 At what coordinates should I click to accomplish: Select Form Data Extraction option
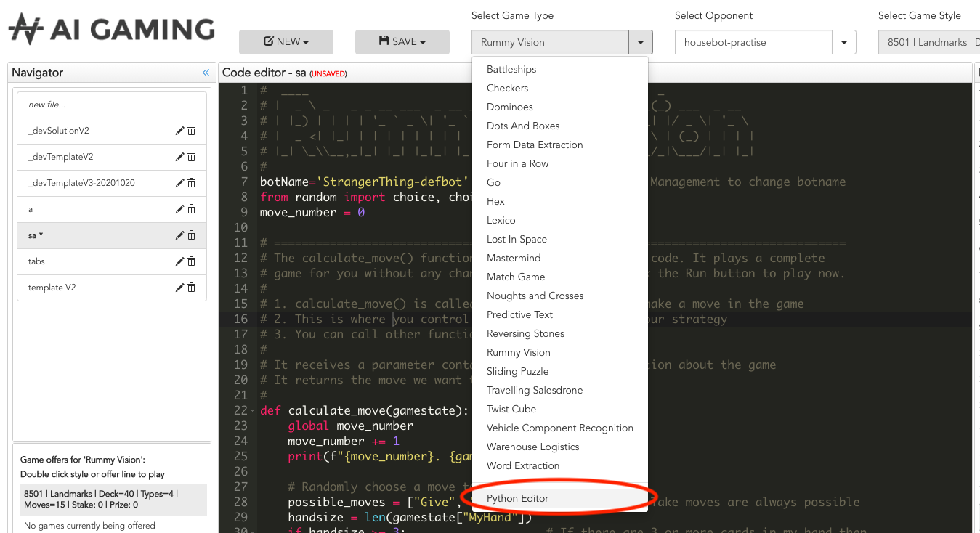tap(559, 145)
